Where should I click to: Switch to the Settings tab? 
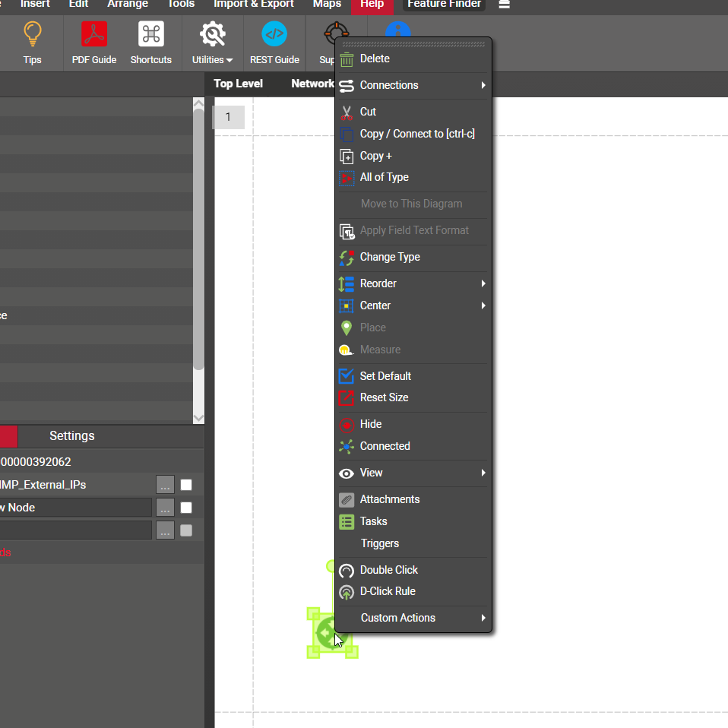tap(72, 436)
